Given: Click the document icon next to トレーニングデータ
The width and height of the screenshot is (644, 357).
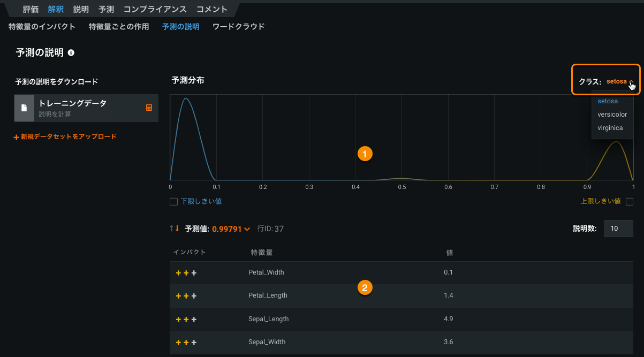Looking at the screenshot, I should [24, 108].
